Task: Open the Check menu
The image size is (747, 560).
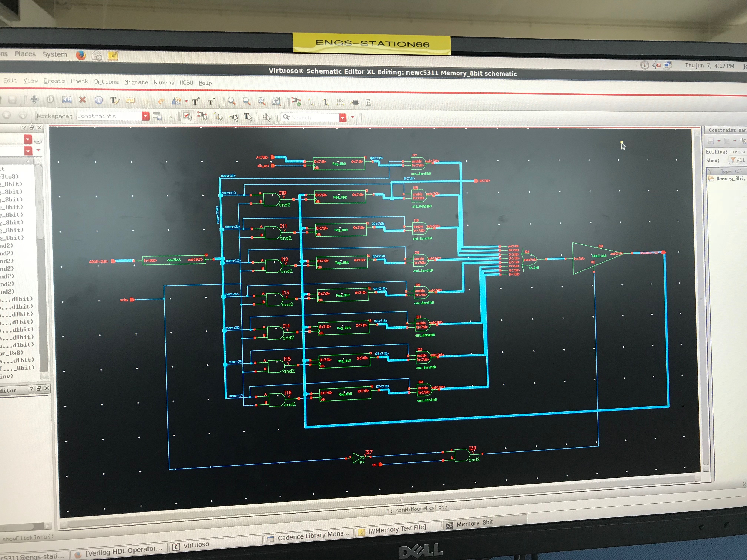Action: tap(79, 81)
